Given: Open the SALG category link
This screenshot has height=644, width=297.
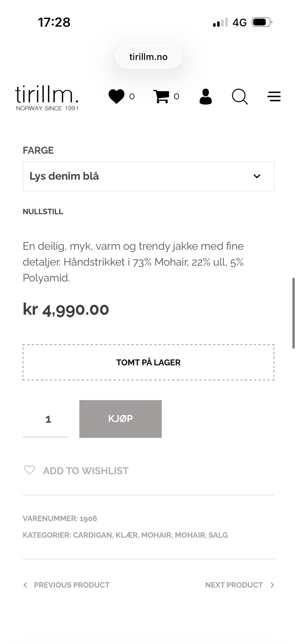Looking at the screenshot, I should click(218, 535).
